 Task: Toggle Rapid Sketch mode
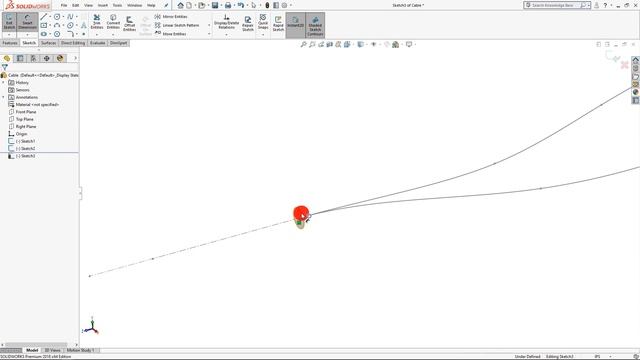click(278, 23)
